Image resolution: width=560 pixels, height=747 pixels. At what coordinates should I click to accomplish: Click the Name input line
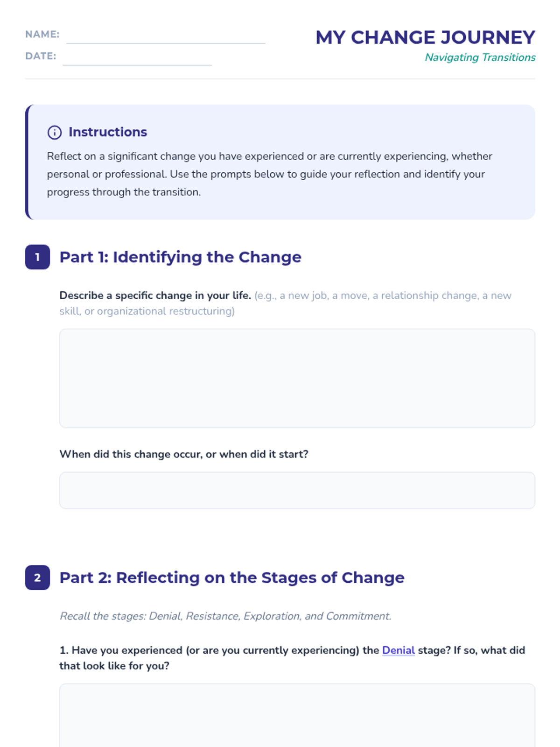click(166, 36)
